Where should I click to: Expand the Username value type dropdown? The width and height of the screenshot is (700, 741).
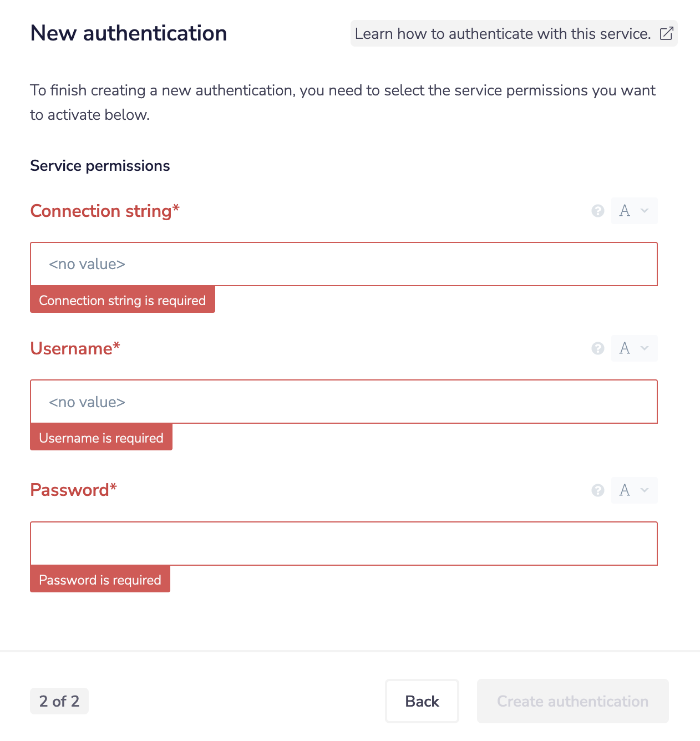(x=634, y=348)
